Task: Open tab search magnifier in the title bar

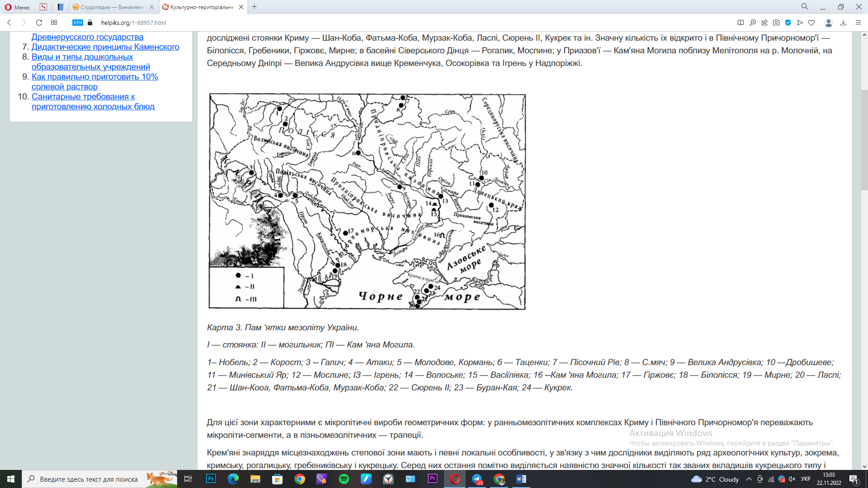Action: tap(805, 7)
